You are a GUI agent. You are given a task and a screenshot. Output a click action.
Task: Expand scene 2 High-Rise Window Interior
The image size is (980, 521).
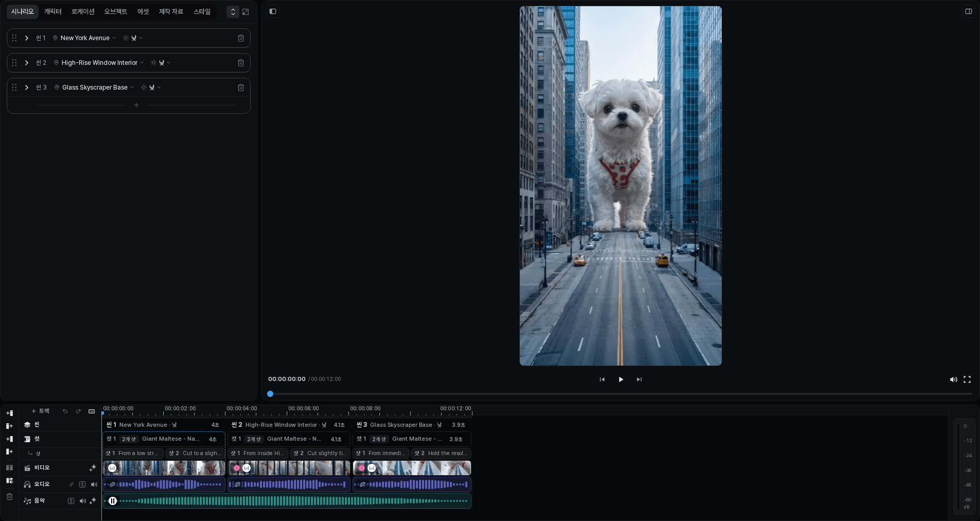coord(27,63)
